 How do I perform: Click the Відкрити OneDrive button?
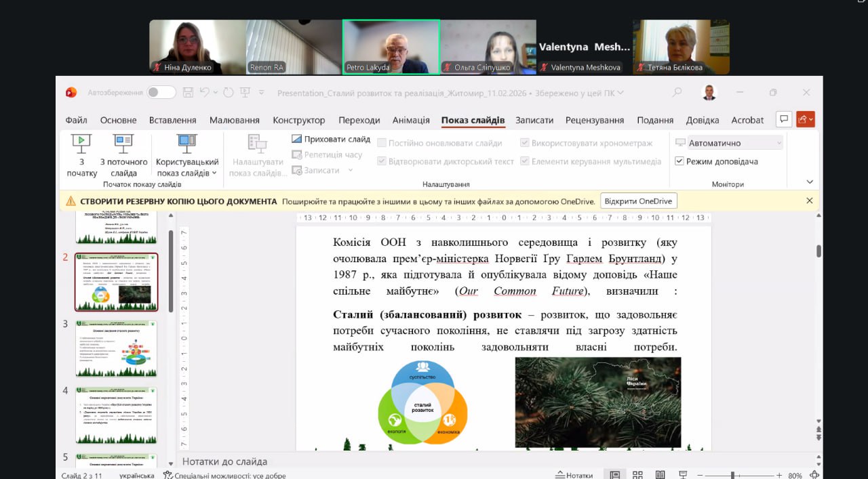coord(638,201)
